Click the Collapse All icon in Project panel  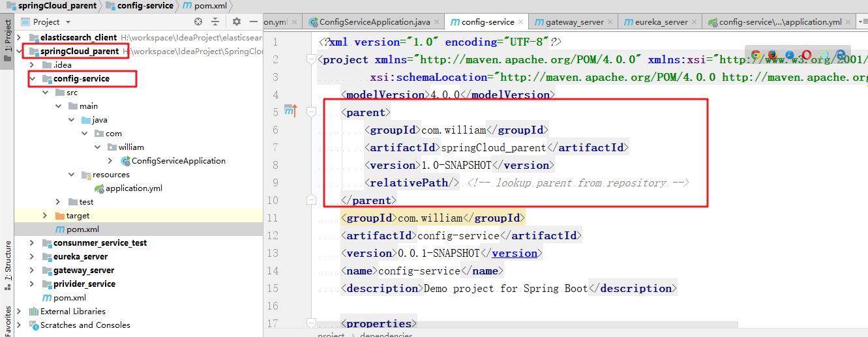point(215,22)
